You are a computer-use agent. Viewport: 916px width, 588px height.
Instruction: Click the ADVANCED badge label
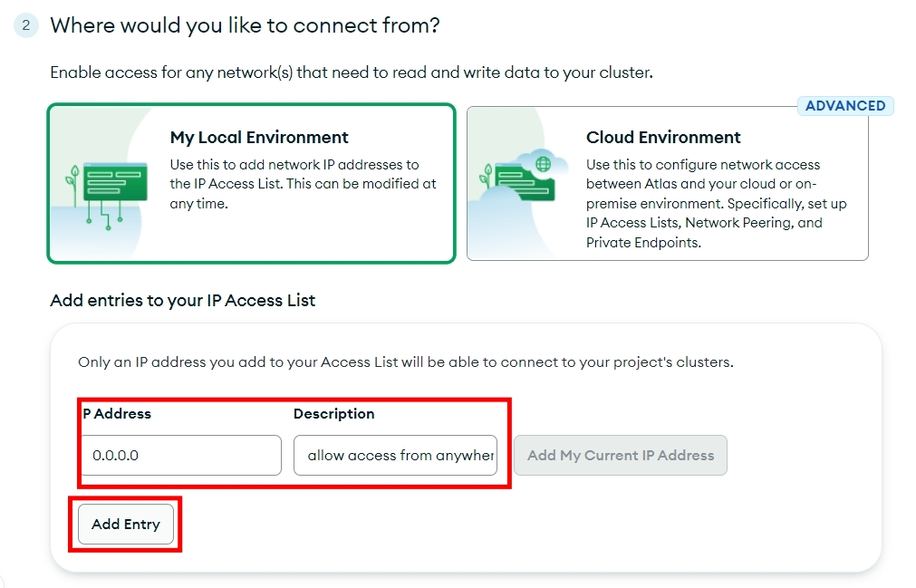point(845,106)
